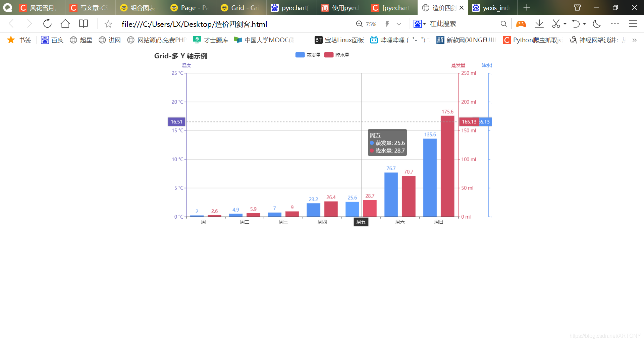This screenshot has height=342, width=644.
Task: Switch to the [pyechar tab
Action: (x=393, y=8)
